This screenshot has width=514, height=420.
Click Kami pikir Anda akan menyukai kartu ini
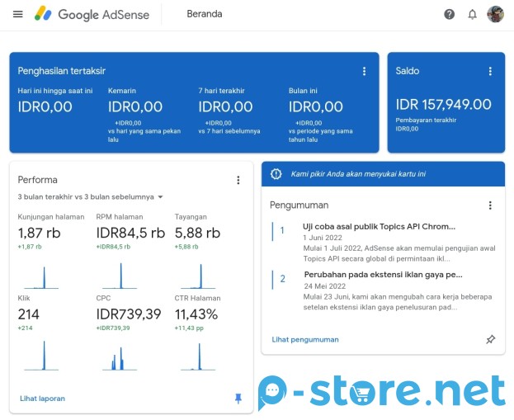coord(358,174)
